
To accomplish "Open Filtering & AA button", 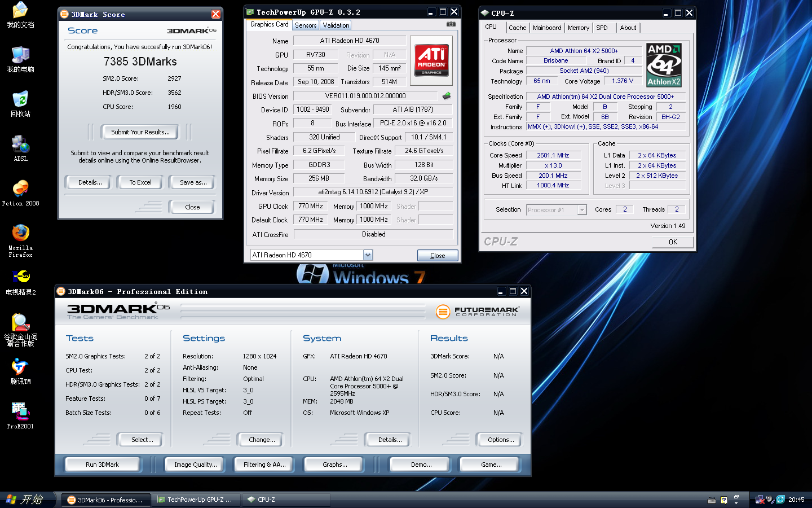I will (x=264, y=465).
